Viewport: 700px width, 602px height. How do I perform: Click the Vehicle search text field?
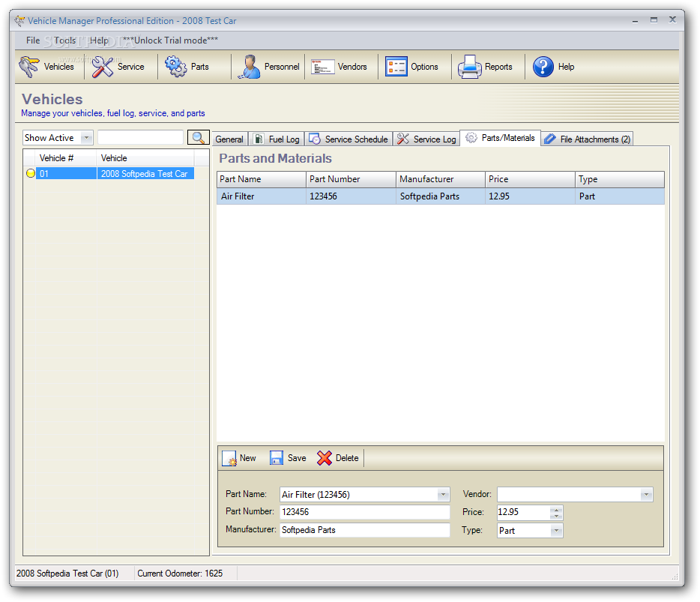click(141, 137)
